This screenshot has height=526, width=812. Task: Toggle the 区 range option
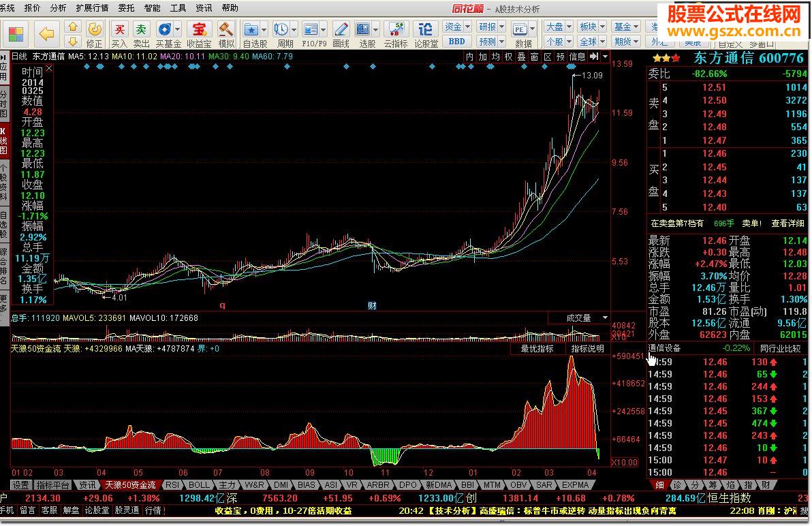(x=548, y=57)
